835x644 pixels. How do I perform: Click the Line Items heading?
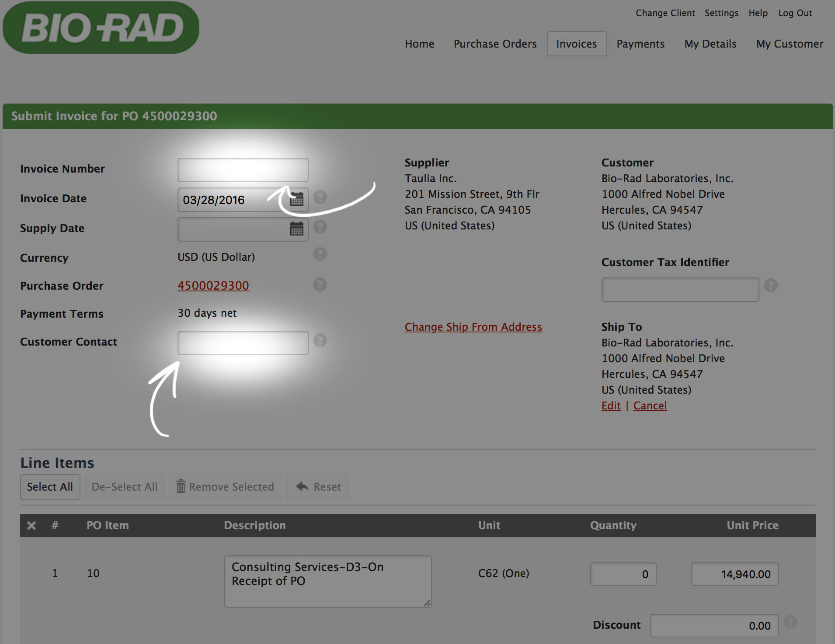click(x=57, y=463)
